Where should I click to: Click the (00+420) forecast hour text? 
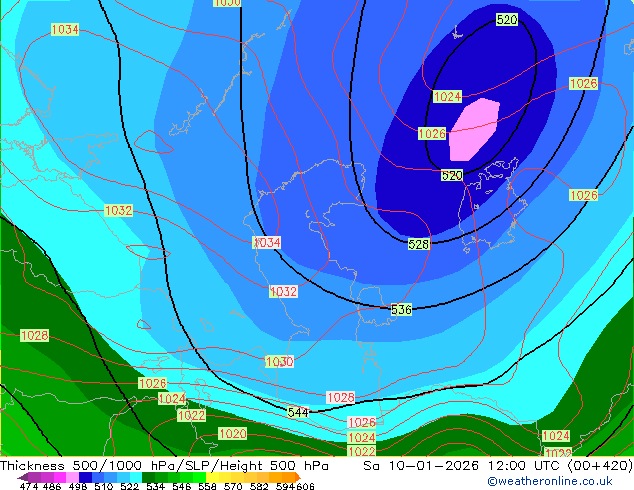click(x=600, y=466)
